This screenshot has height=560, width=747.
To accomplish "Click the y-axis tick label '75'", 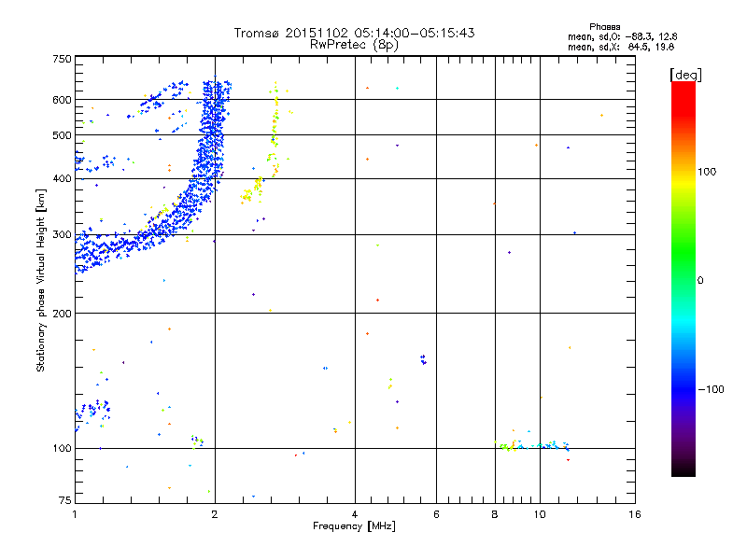I will (65, 500).
